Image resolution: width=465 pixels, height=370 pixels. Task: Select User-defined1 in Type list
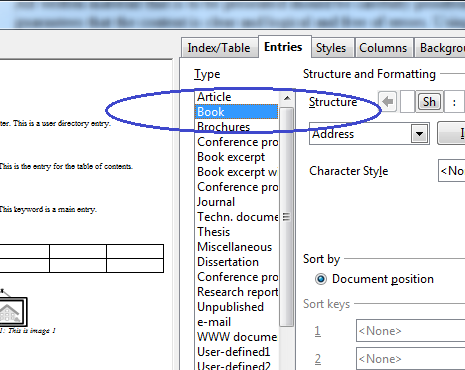[x=236, y=352]
